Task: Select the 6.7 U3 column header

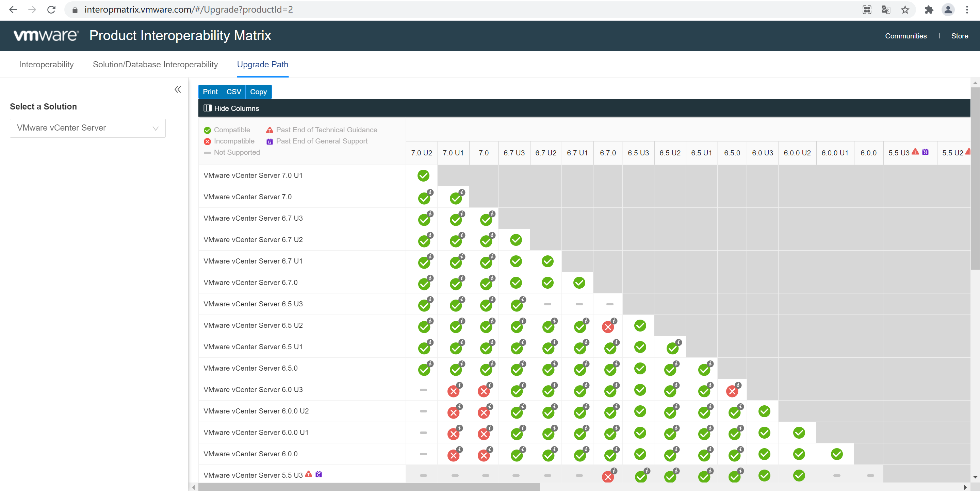Action: (514, 153)
